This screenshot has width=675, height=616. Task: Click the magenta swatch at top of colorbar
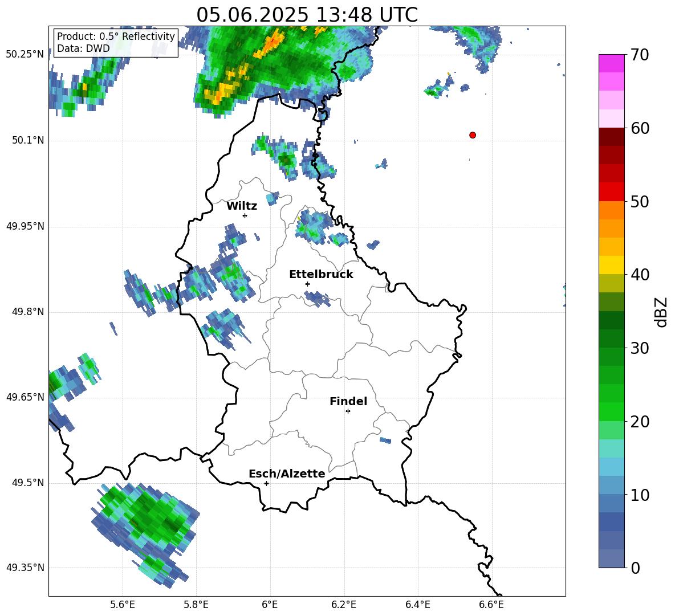pyautogui.click(x=612, y=63)
